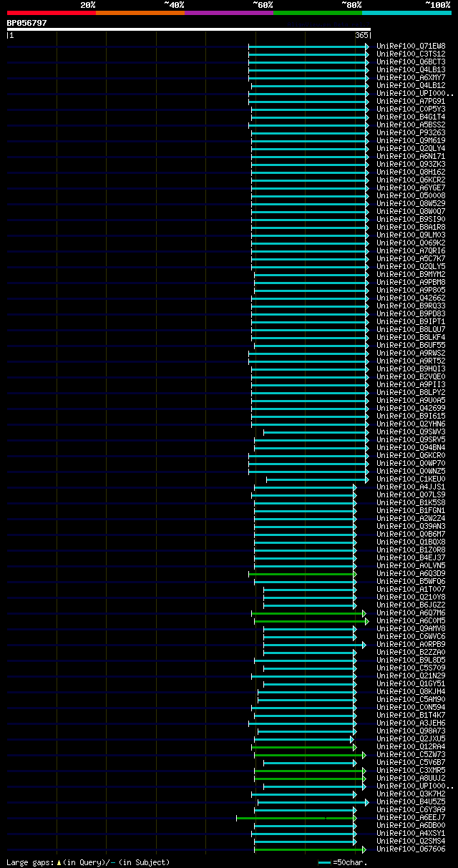This screenshot has width=458, height=868.
Task: Select the UniRef100_C1KEU0 label
Action: click(x=411, y=479)
